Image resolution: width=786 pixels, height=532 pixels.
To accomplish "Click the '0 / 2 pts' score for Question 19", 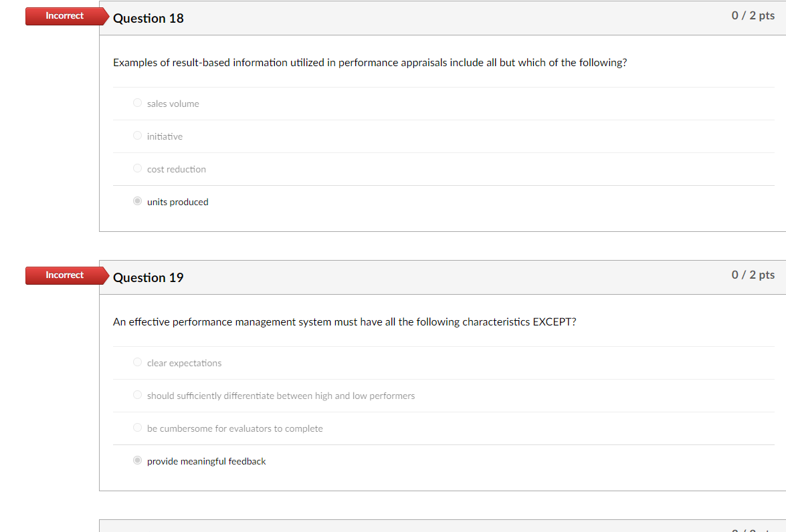I will tap(753, 274).
